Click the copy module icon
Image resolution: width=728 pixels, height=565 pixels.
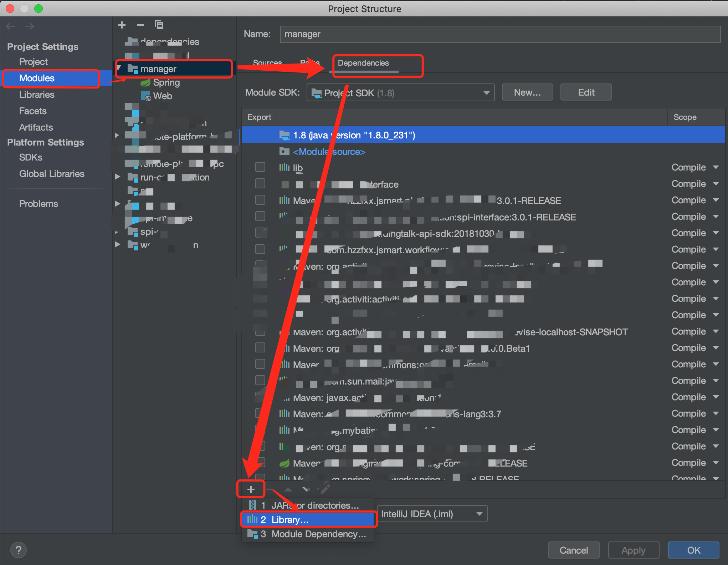159,25
